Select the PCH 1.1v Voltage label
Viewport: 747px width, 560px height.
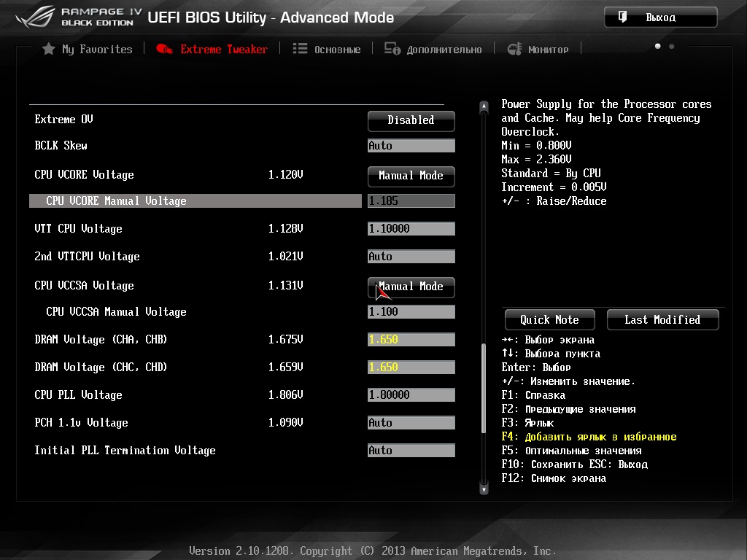click(82, 422)
